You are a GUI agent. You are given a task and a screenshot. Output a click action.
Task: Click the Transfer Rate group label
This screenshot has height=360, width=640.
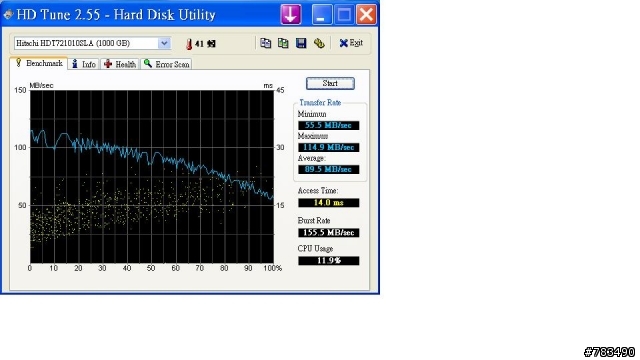320,102
